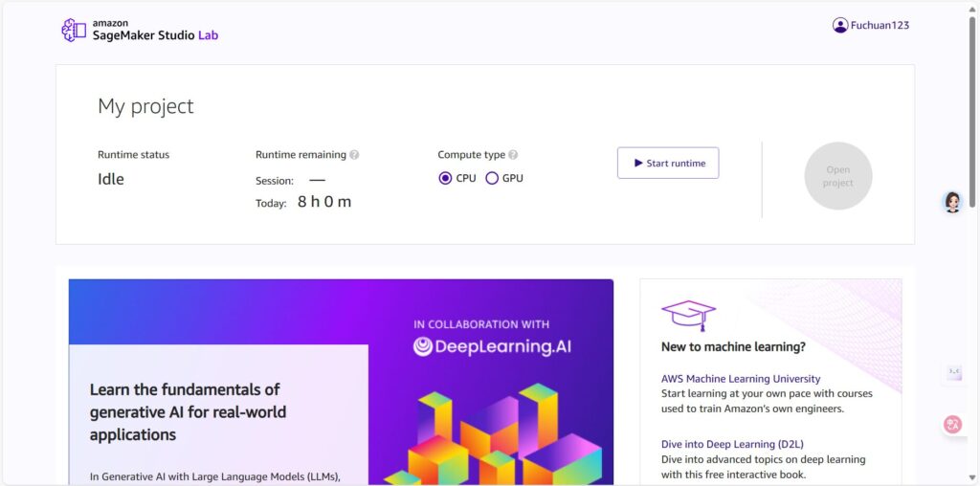Select the GPU compute type
This screenshot has width=980, height=486.
click(x=492, y=179)
